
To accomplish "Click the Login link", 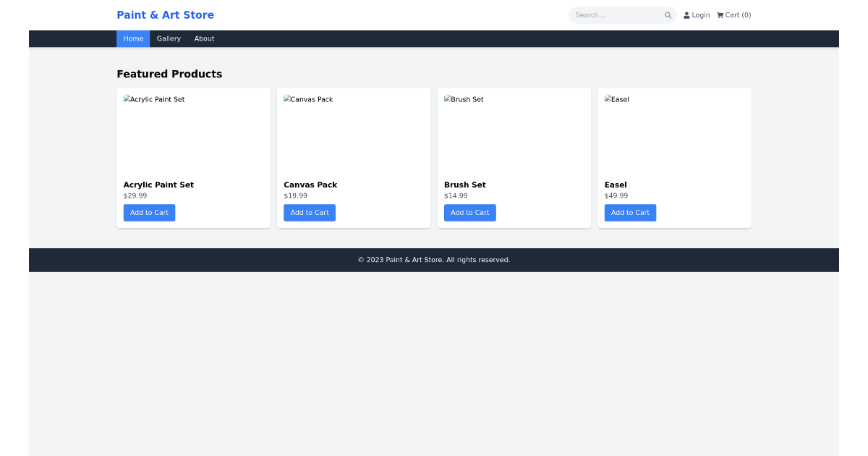I will coord(699,14).
